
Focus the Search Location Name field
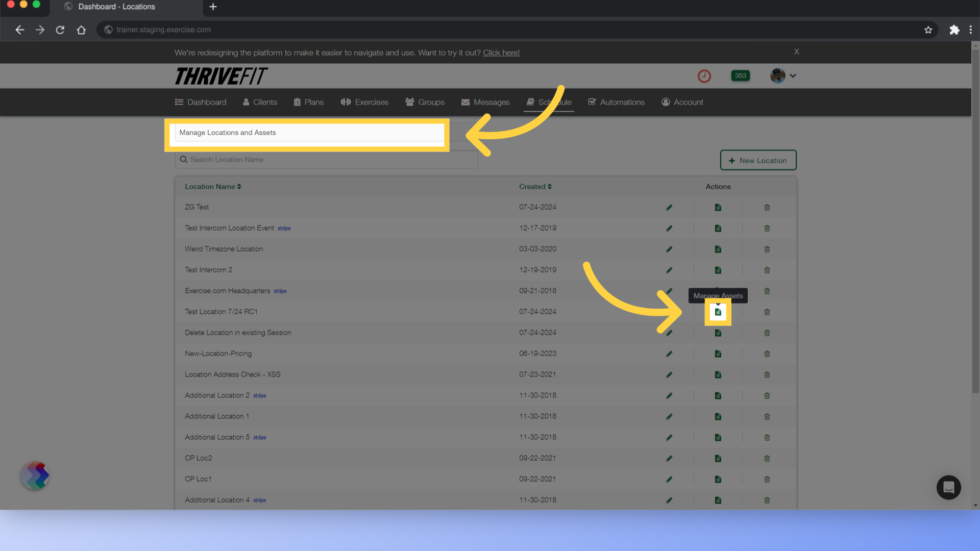(x=327, y=160)
